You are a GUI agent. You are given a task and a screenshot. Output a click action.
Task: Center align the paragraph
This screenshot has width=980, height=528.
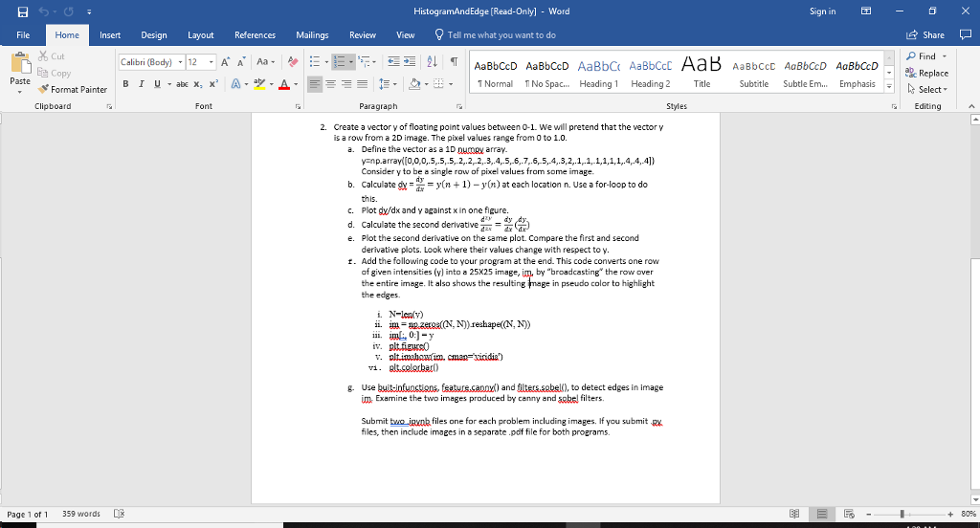pos(330,84)
